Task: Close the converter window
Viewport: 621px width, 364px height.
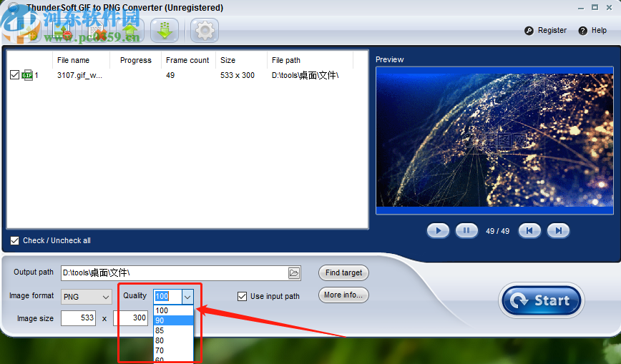Action: click(x=609, y=8)
